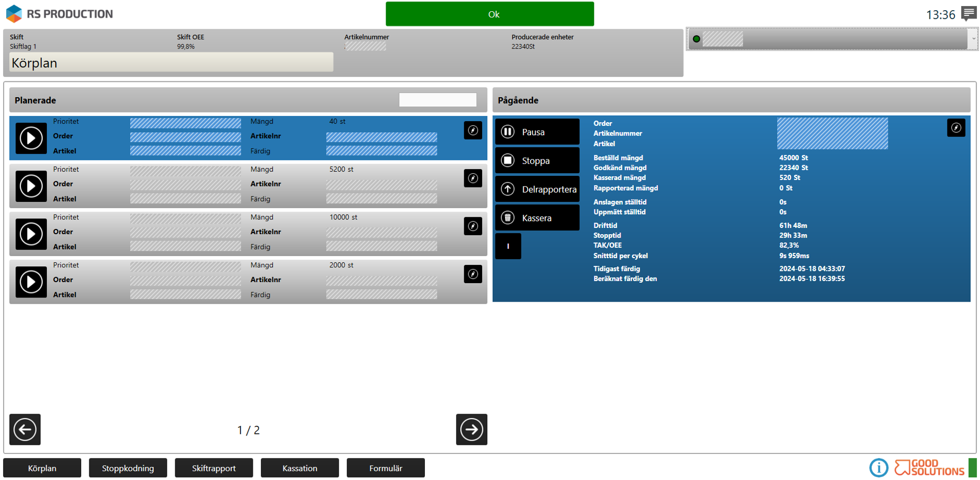Open the Skiftrapport tab
The width and height of the screenshot is (980, 480).
[213, 468]
